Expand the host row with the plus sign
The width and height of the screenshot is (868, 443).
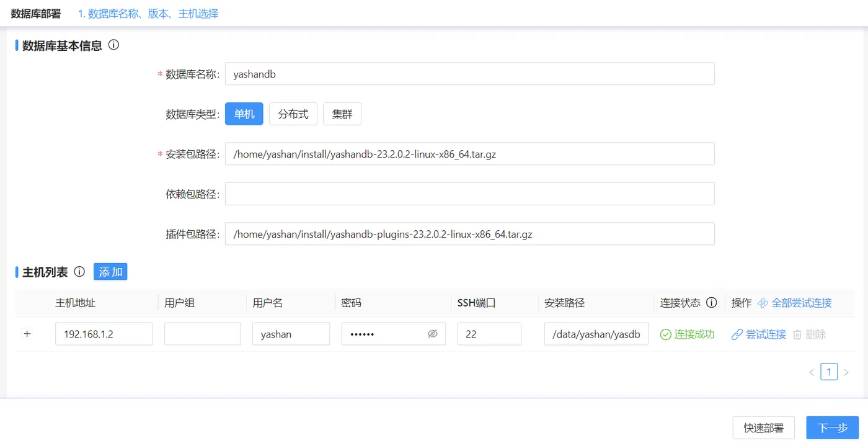pos(27,334)
